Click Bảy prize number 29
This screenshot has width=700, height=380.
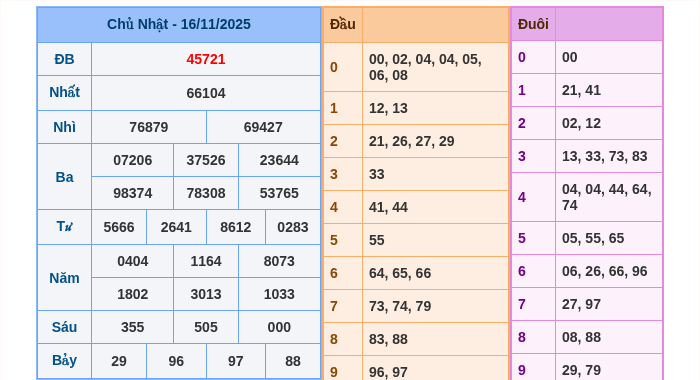coord(119,361)
